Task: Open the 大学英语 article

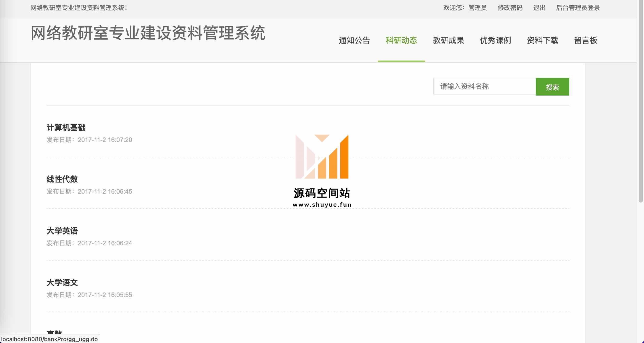Action: [x=62, y=231]
